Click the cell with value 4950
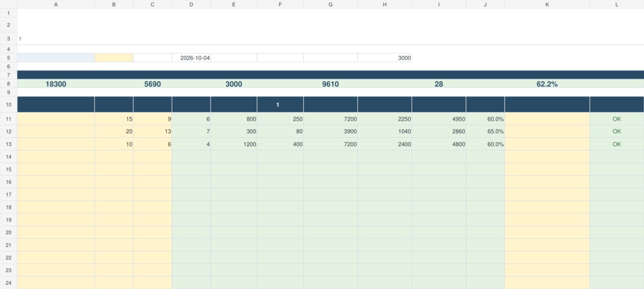This screenshot has height=289, width=644. pos(438,119)
